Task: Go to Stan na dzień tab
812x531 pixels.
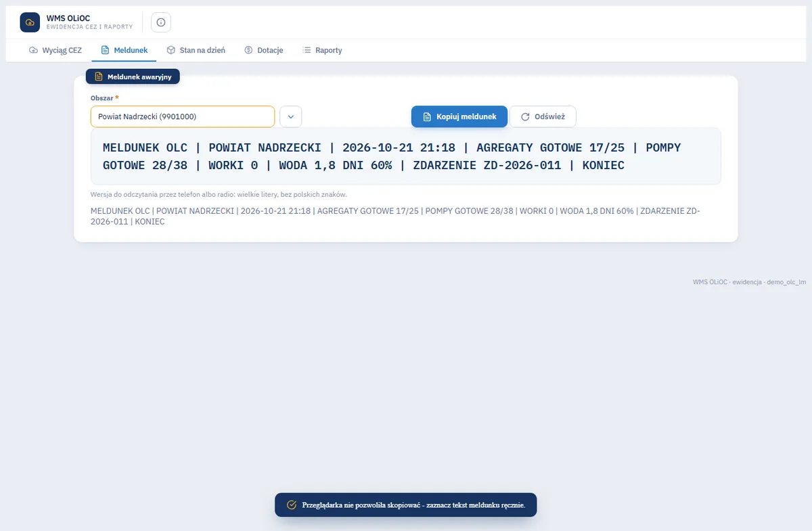Action: coord(196,50)
